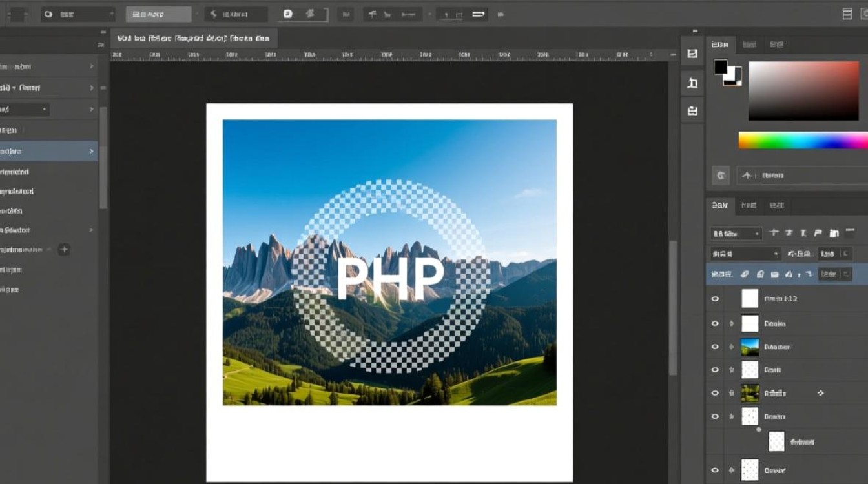
Task: Hide the topmost layer with its eye icon
Action: click(x=715, y=299)
